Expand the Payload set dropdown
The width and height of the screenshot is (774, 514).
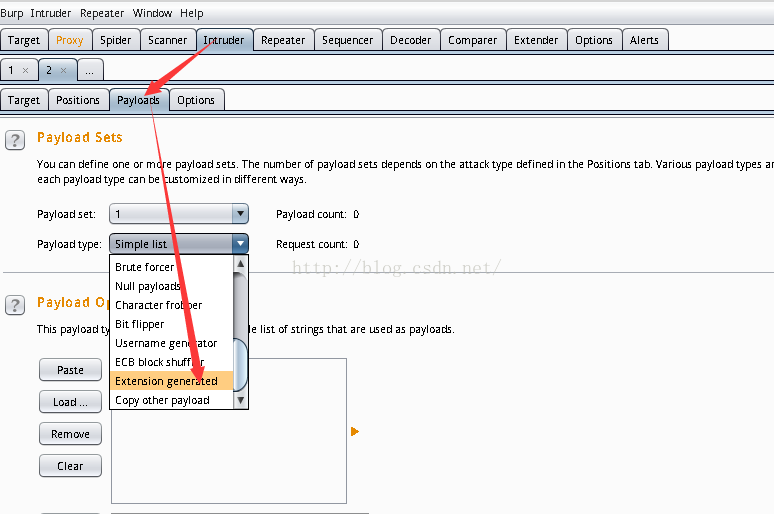[179, 214]
